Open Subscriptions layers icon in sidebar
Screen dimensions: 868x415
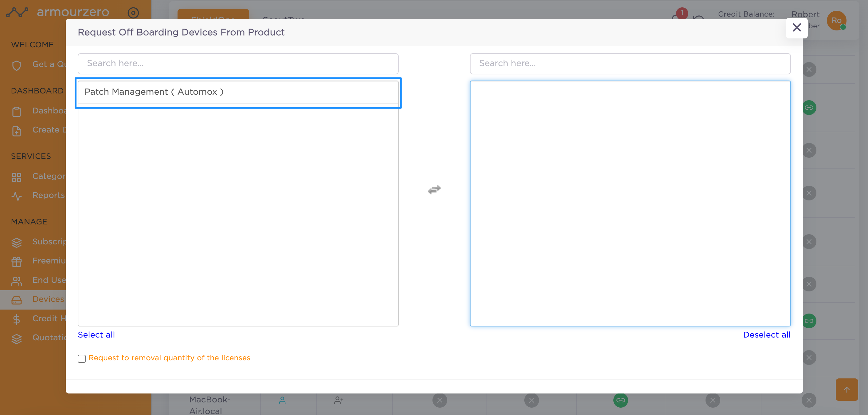point(16,243)
